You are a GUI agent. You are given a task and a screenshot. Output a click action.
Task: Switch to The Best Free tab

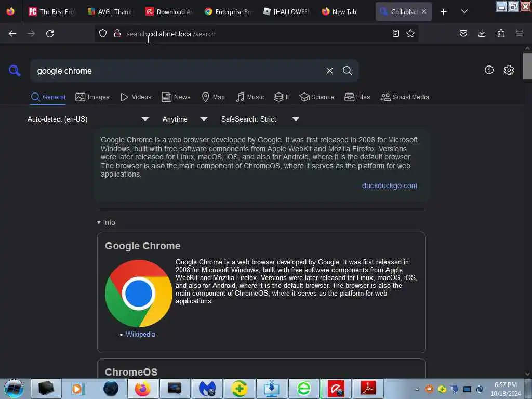click(x=51, y=11)
